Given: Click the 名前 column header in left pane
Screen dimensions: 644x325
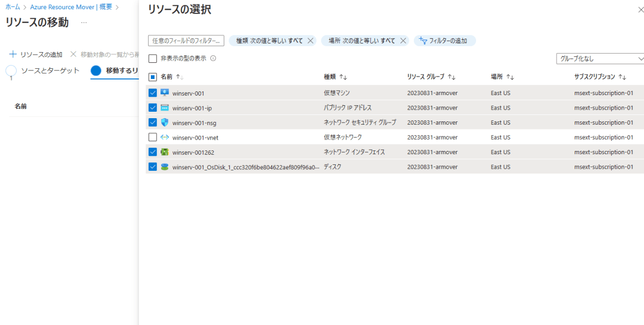Looking at the screenshot, I should pos(21,106).
